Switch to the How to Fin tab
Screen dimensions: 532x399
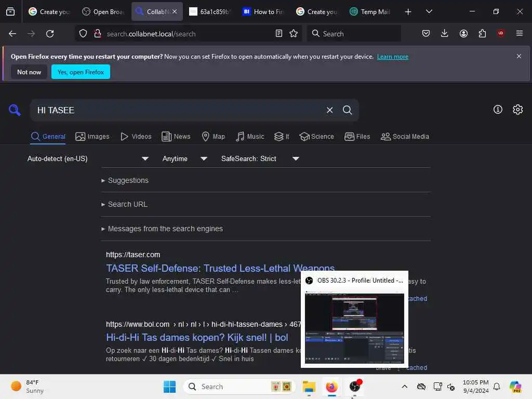pyautogui.click(x=263, y=11)
